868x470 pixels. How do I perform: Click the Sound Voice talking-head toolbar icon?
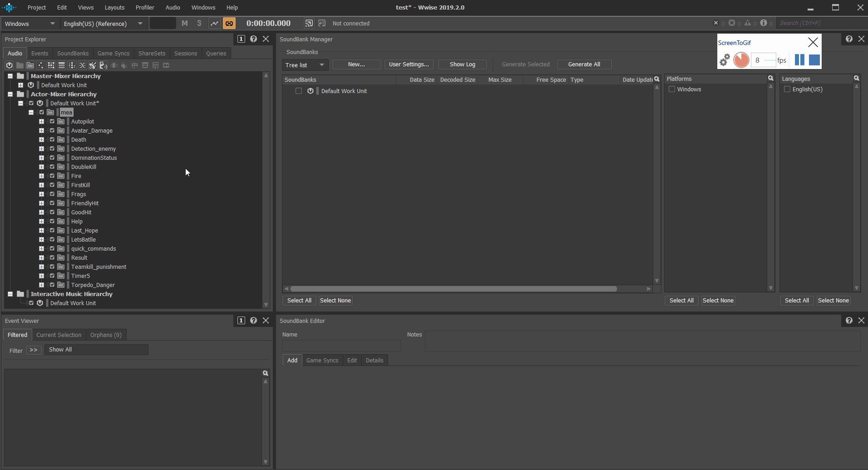tap(103, 65)
